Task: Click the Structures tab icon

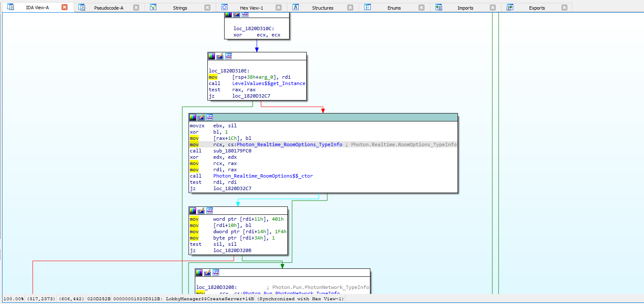Action: click(x=295, y=7)
